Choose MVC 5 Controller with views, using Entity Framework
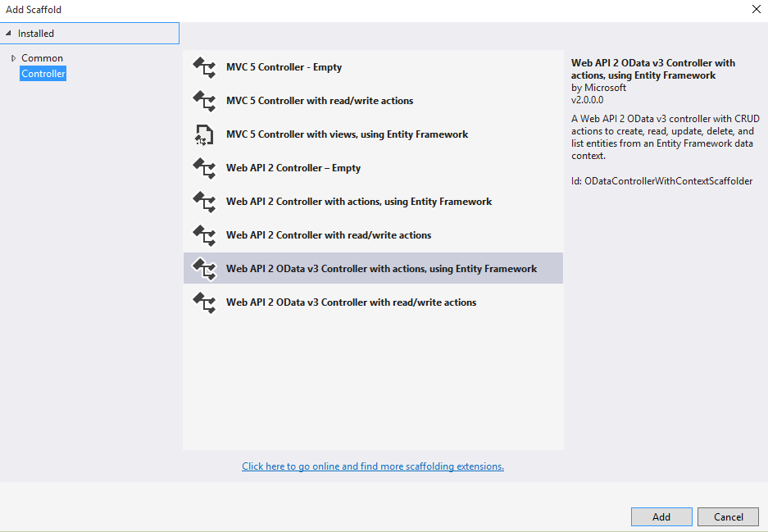Viewport: 768px width, 532px height. click(x=346, y=134)
